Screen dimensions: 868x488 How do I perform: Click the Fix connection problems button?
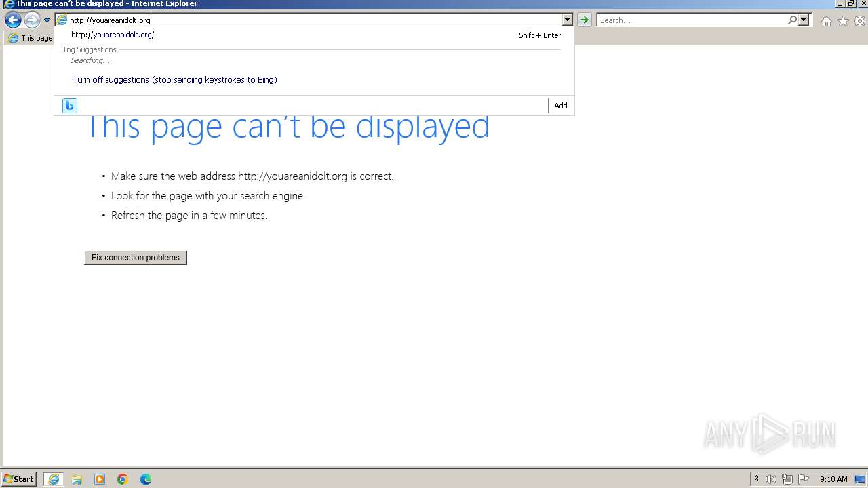pyautogui.click(x=136, y=258)
